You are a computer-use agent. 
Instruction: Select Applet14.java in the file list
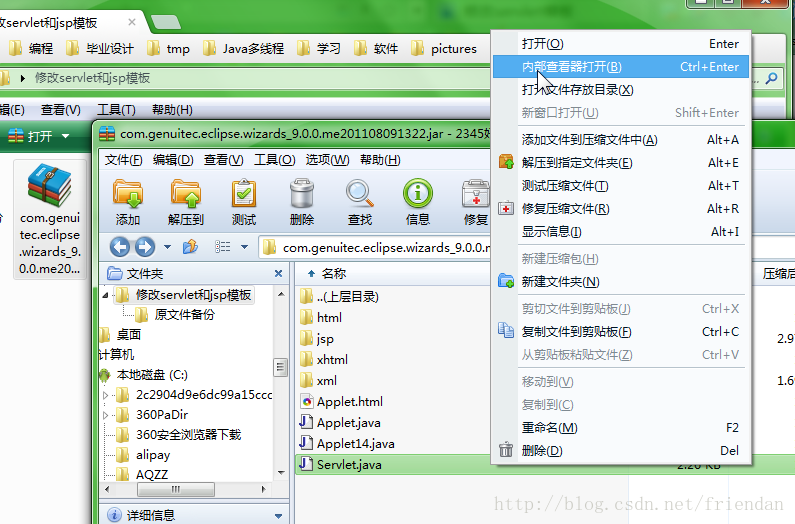pyautogui.click(x=347, y=444)
